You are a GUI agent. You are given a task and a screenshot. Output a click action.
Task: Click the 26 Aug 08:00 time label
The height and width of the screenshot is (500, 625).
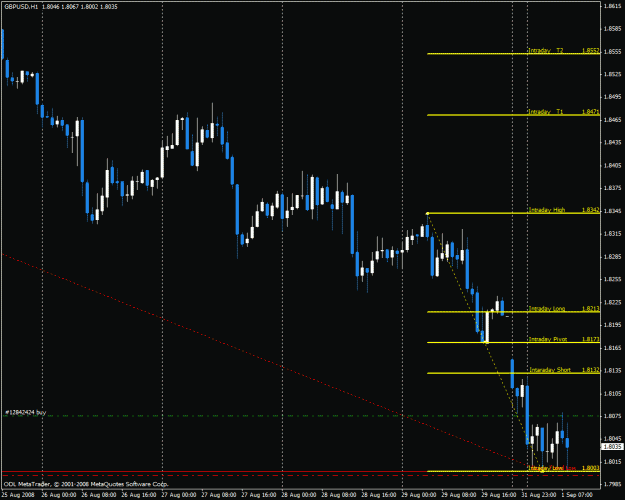pyautogui.click(x=98, y=495)
